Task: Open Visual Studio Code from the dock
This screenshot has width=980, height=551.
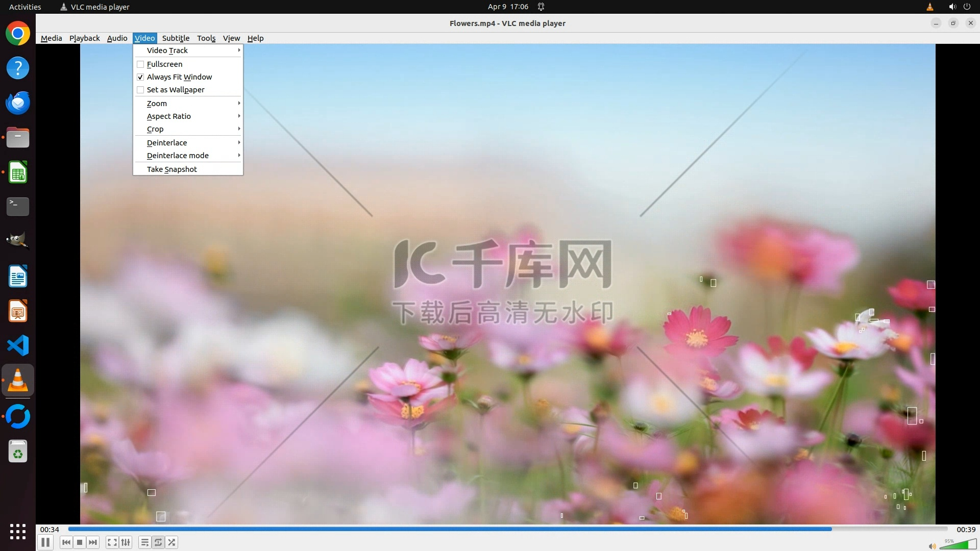Action: 18,346
